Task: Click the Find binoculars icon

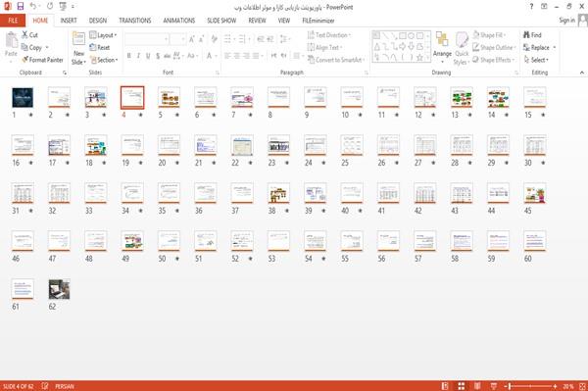Action: coord(526,35)
